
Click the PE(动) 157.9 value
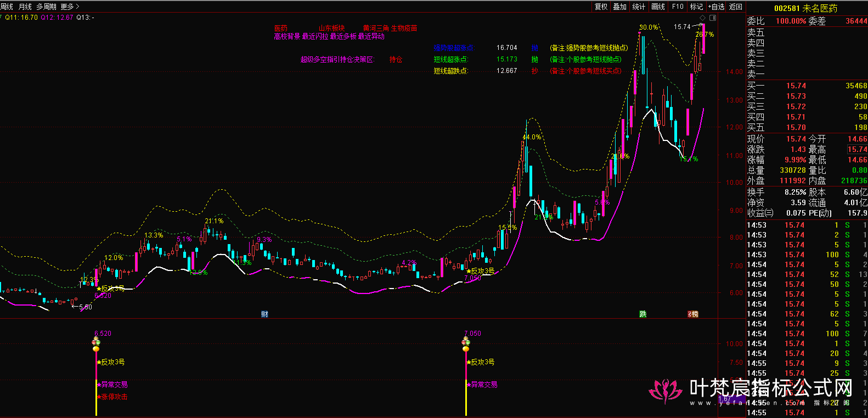(x=858, y=213)
